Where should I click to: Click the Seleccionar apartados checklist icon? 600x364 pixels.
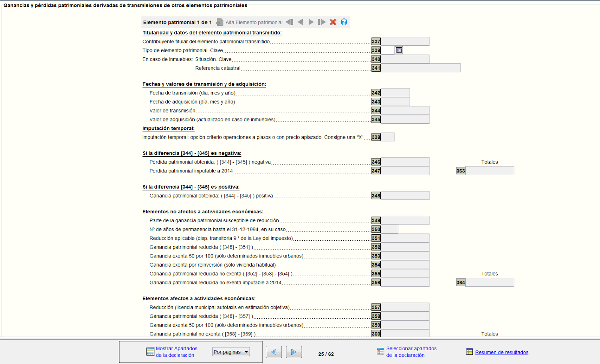tap(381, 352)
